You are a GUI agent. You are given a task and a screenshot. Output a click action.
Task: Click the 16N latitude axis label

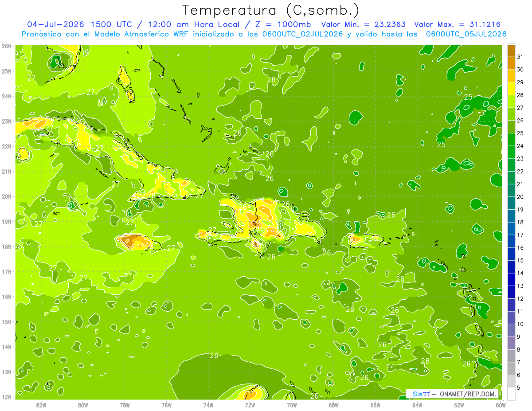[x=7, y=297]
